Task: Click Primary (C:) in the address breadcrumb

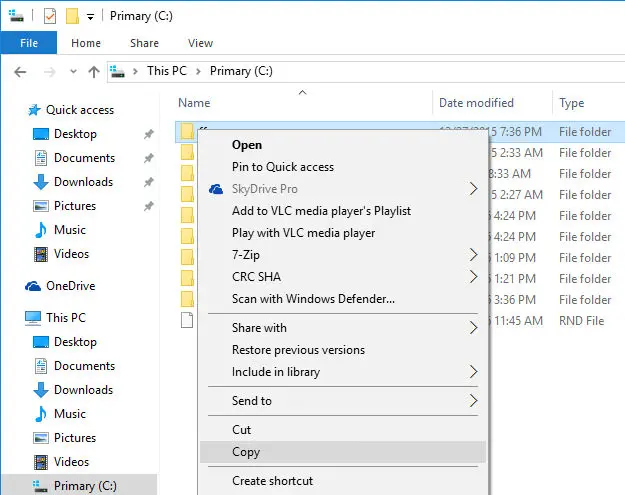Action: [241, 71]
